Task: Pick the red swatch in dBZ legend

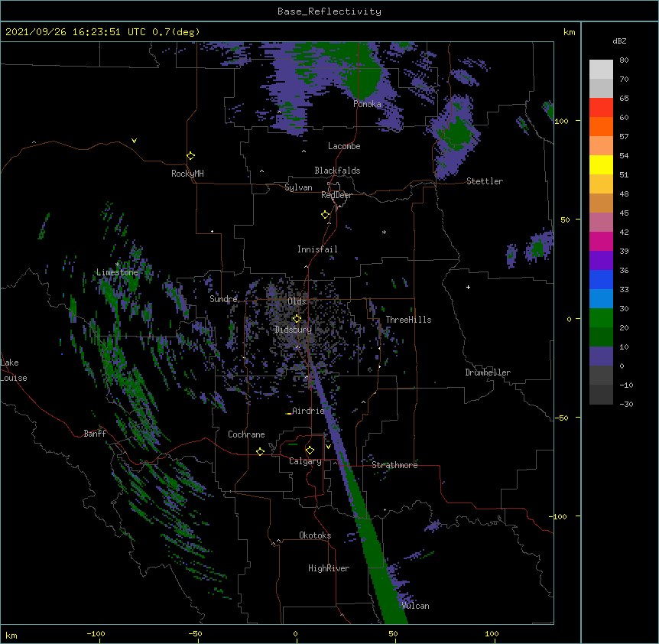Action: pyautogui.click(x=601, y=107)
